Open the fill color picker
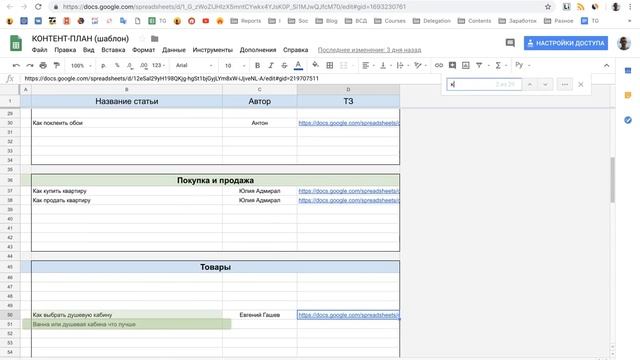This screenshot has width=640, height=360. tap(315, 65)
